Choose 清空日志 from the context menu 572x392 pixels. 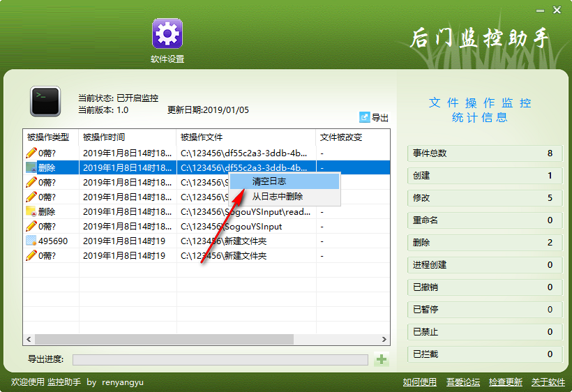(x=285, y=181)
